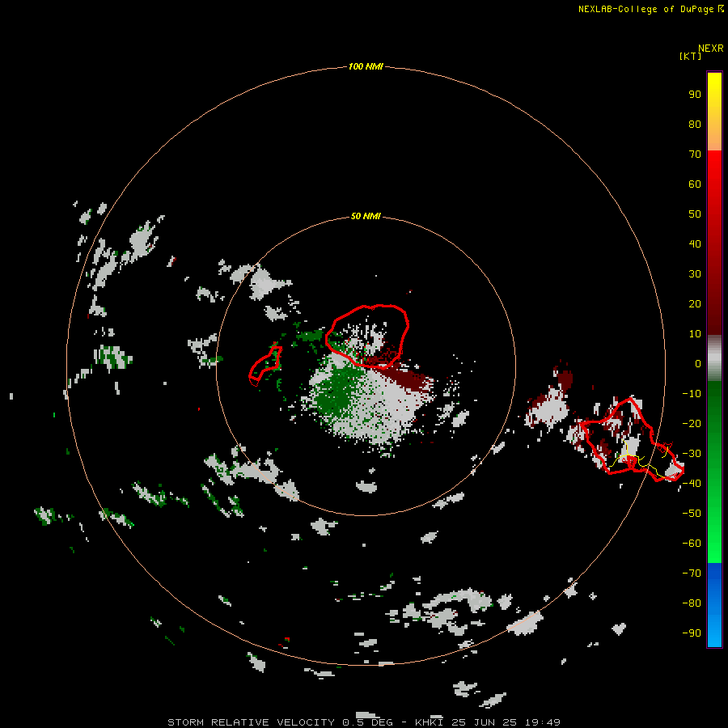The height and width of the screenshot is (728, 728).
Task: Click the -60 value on velocity scale
Action: pyautogui.click(x=692, y=544)
